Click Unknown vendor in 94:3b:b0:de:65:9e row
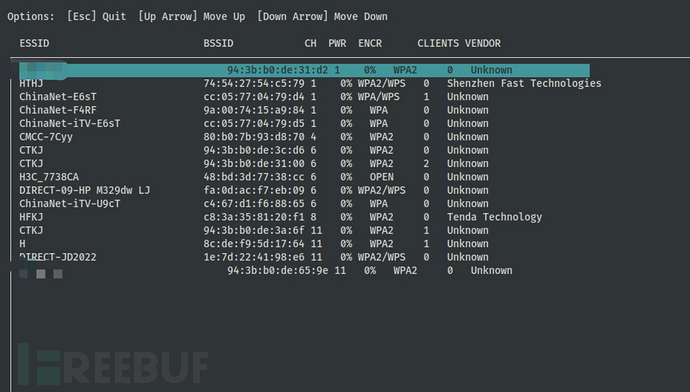Screen dimensions: 690x392 (492, 271)
